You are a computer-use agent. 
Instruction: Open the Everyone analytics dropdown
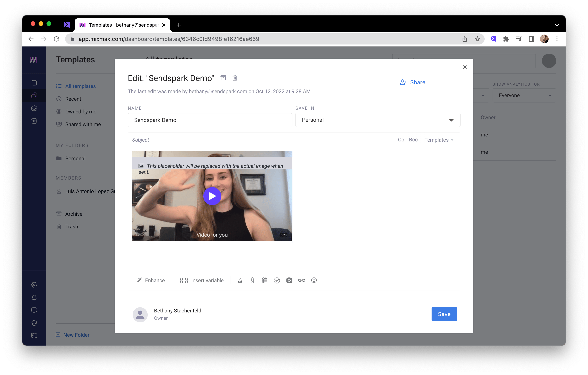(524, 95)
